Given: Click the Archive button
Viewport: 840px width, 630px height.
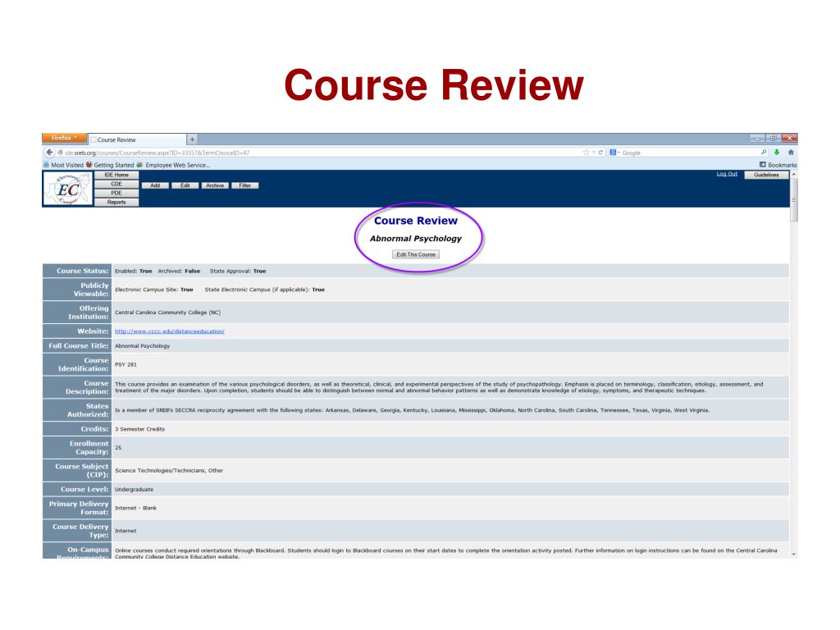Looking at the screenshot, I should [216, 185].
